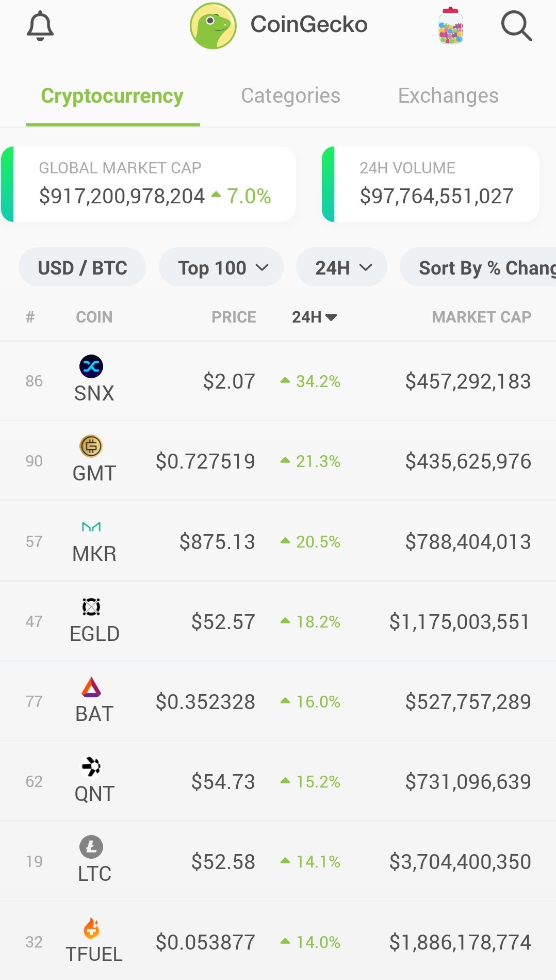Sort by MARKET CAP column header

pyautogui.click(x=481, y=317)
